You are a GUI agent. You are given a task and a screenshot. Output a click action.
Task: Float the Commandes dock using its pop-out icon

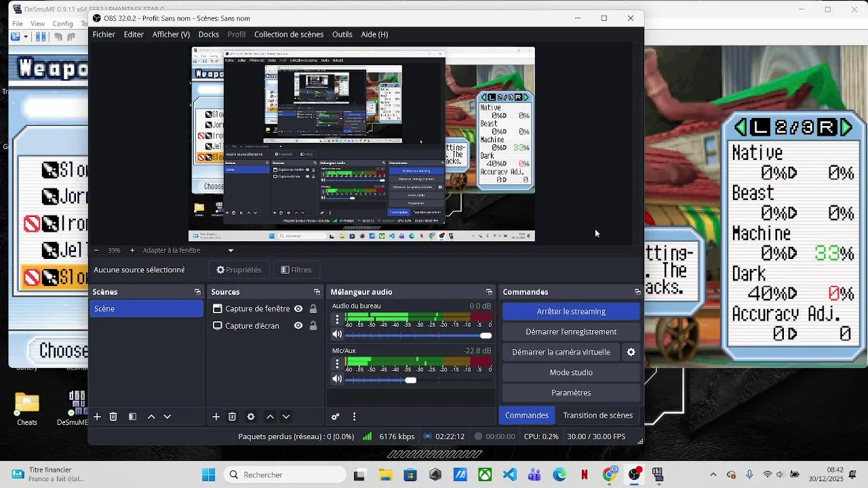click(637, 292)
